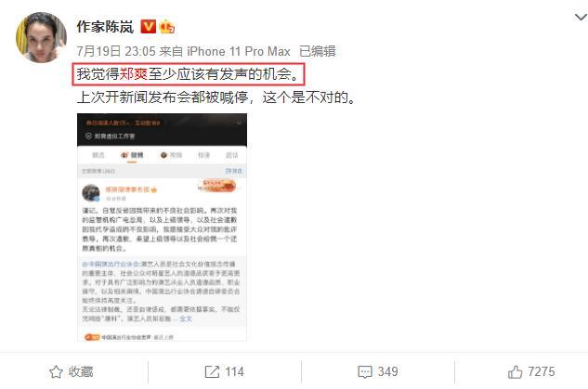Click the shield icon in the embedded dark header

[88, 136]
